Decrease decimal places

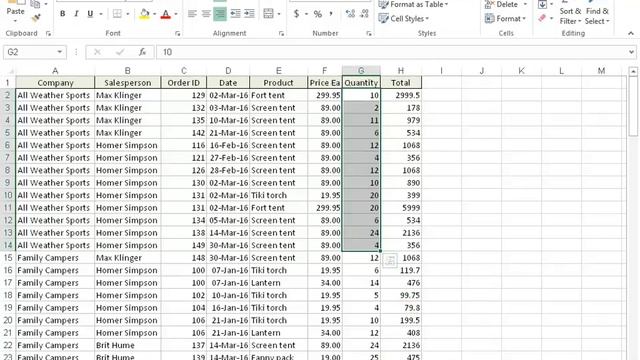(x=364, y=14)
